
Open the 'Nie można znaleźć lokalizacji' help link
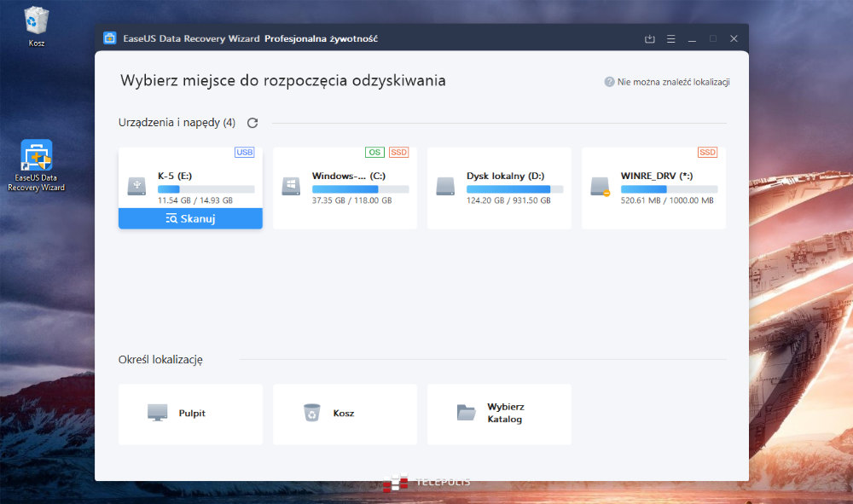pos(667,82)
